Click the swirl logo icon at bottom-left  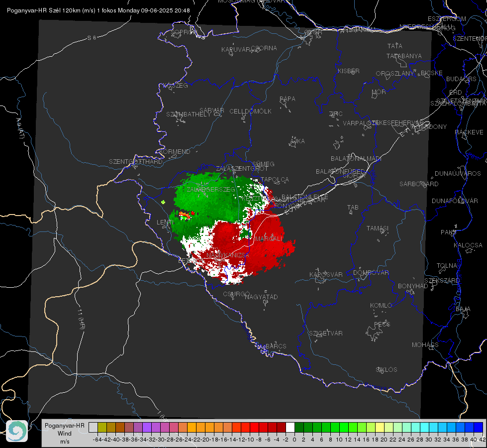pos(17,431)
